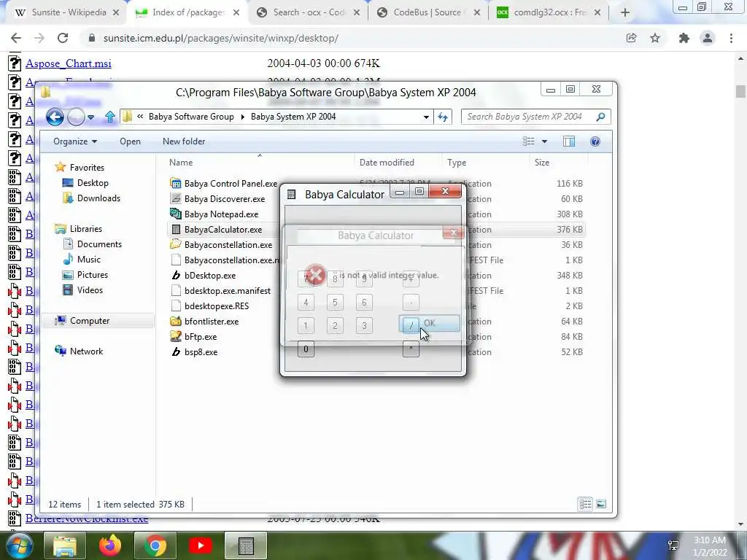The width and height of the screenshot is (747, 560).
Task: Click the Chrome address bar URL
Action: tap(220, 38)
